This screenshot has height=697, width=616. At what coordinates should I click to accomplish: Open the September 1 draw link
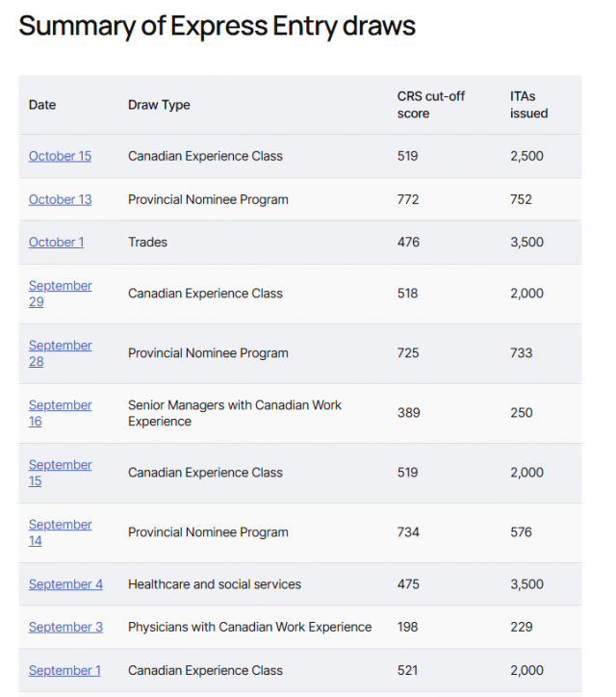pyautogui.click(x=64, y=670)
